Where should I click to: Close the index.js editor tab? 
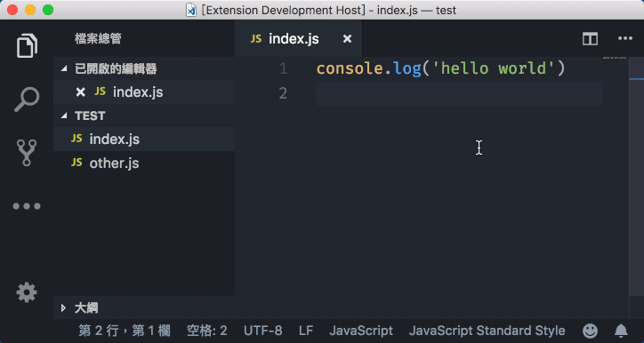pyautogui.click(x=348, y=38)
